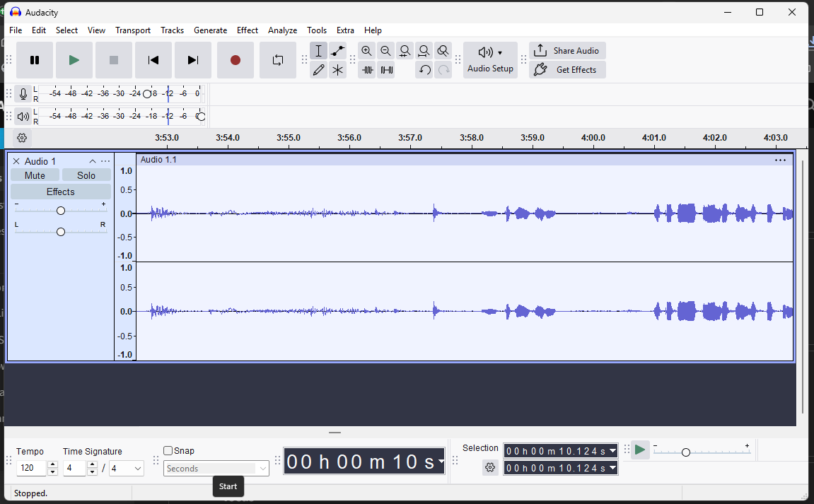
Task: Enable the Snap checkbox
Action: (x=168, y=451)
